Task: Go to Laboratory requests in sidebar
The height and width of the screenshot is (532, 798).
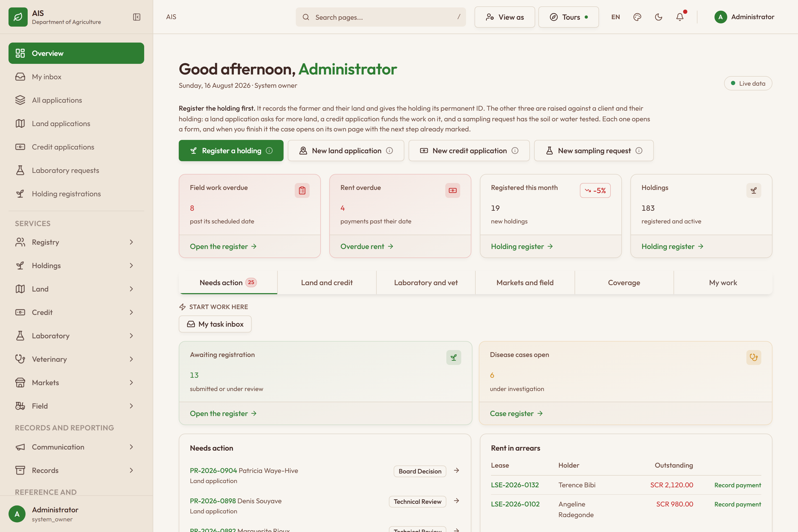Action: click(x=76, y=170)
